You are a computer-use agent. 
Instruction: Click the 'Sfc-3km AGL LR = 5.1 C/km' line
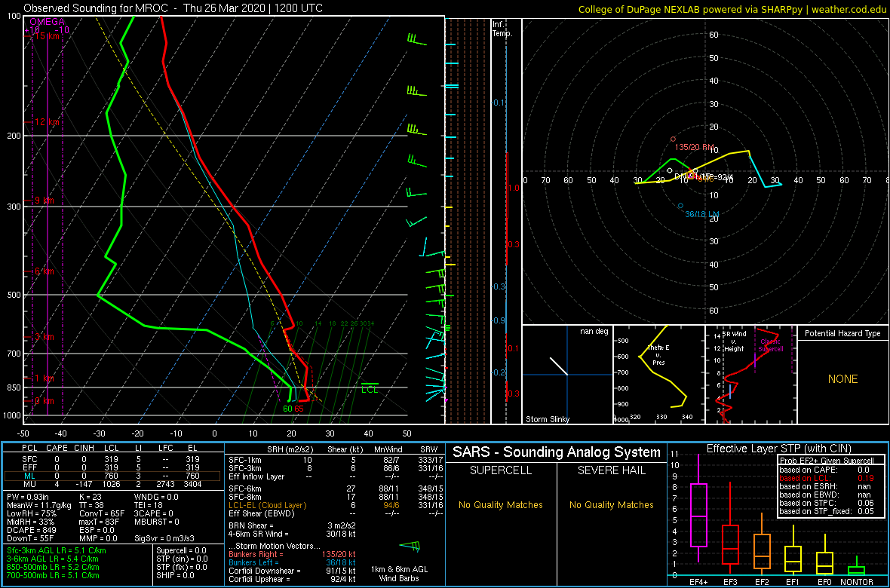(x=56, y=550)
